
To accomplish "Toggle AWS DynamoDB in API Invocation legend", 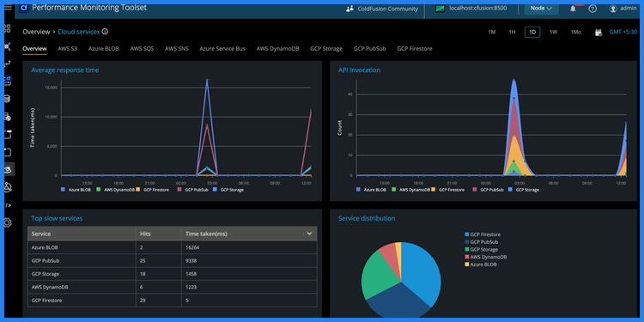I will click(x=410, y=190).
